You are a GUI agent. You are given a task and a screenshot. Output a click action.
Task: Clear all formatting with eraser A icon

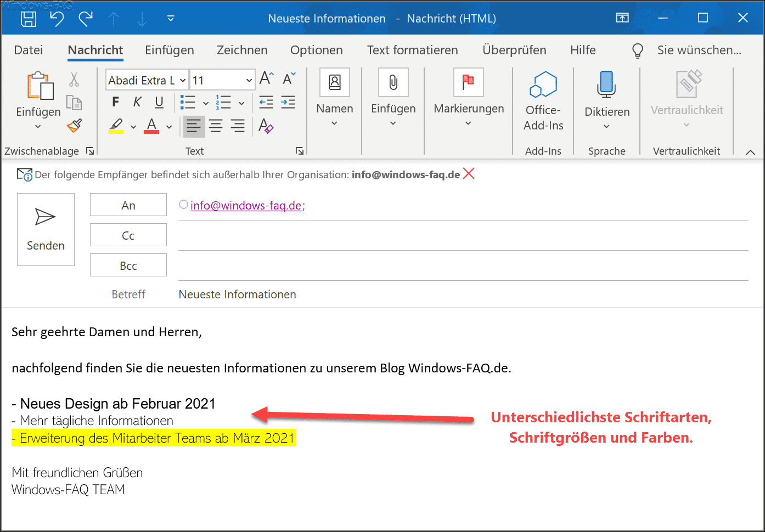point(266,126)
